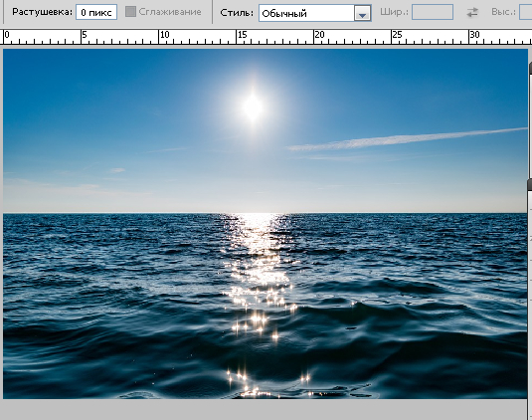Screen dimensions: 532x420
Task: Click the 0 mark on the horizontal ruler
Action: (7, 35)
